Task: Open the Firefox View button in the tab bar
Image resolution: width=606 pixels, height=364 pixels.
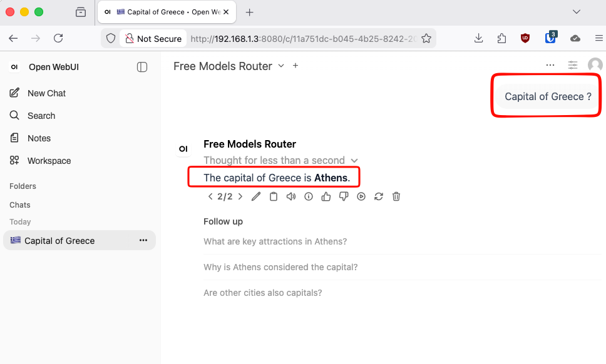Action: coord(81,13)
